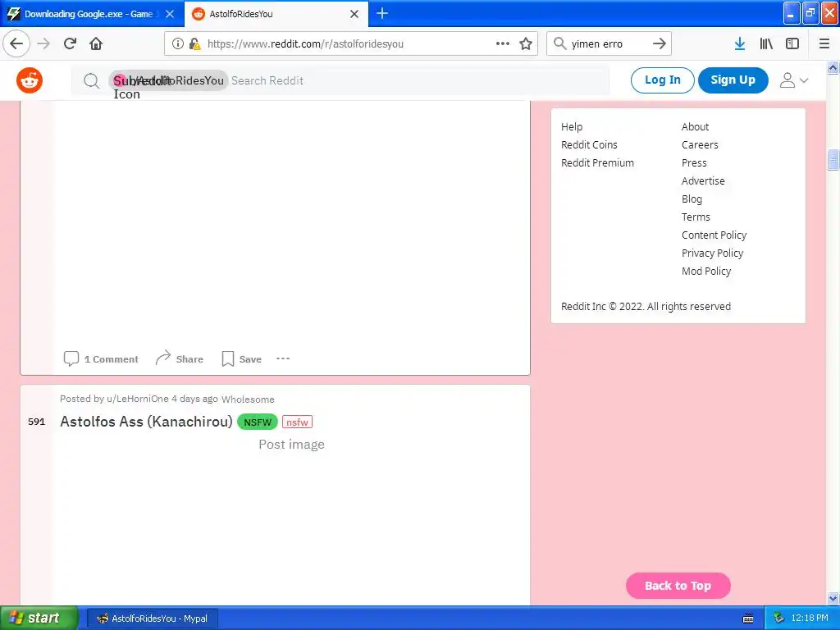Click the red outlined nsfw tag
The width and height of the screenshot is (840, 630).
(x=297, y=422)
